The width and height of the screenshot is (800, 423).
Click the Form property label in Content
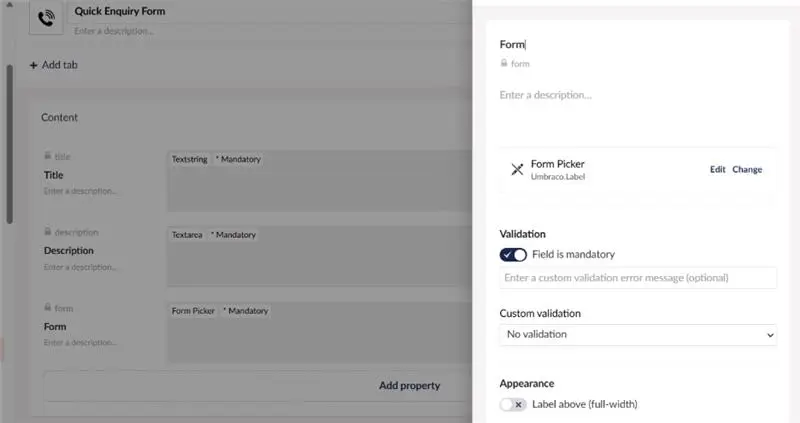pyautogui.click(x=55, y=327)
